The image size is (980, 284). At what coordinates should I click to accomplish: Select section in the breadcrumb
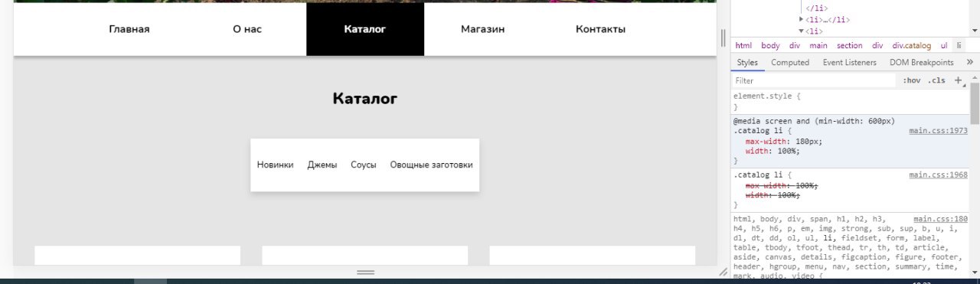(849, 46)
